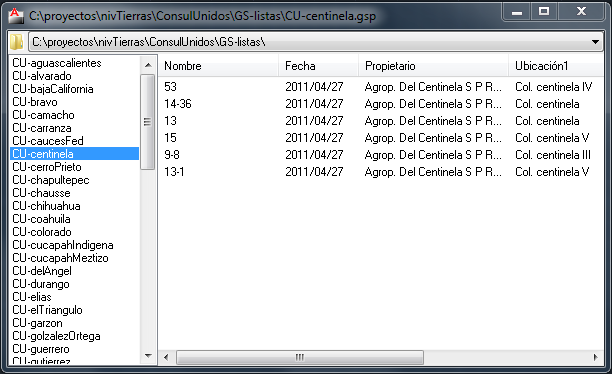This screenshot has width=612, height=374.
Task: Click the Ubicación1 cell in row 13-1
Action: click(x=552, y=172)
